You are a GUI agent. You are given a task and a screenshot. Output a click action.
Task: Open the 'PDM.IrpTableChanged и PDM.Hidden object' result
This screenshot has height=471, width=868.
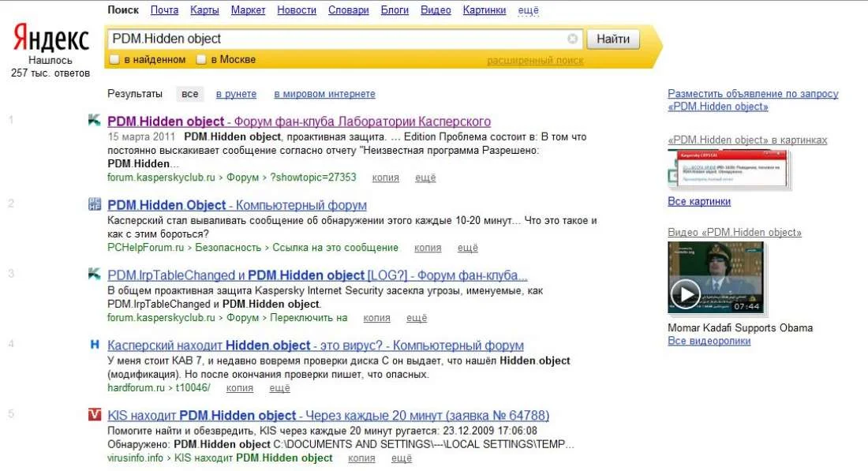click(317, 275)
